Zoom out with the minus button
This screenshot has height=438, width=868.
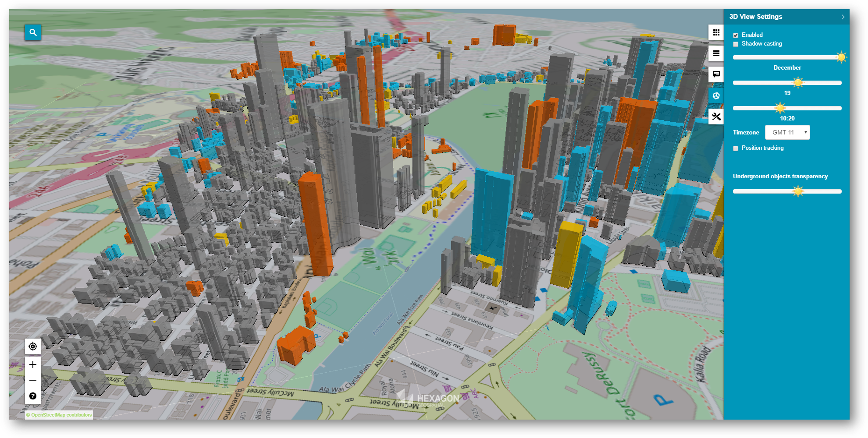(33, 380)
